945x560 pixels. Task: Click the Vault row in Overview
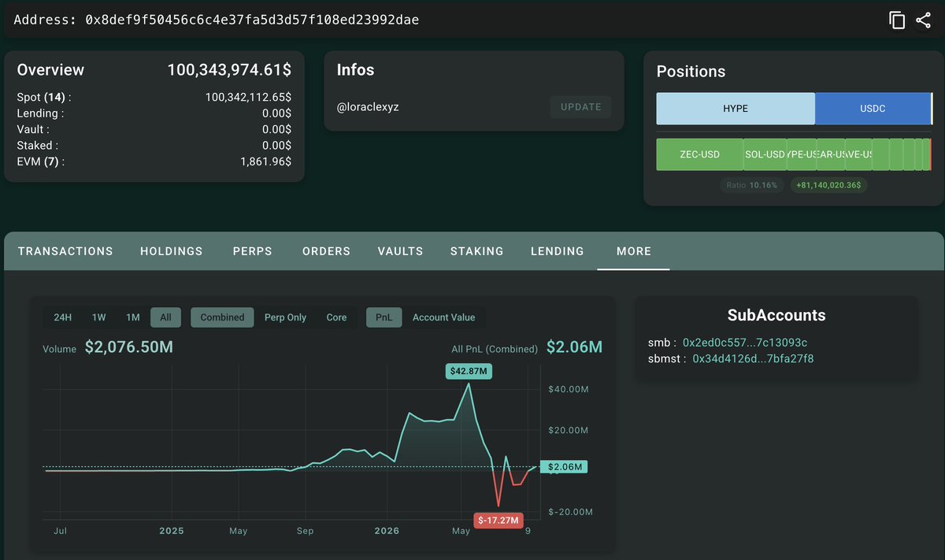(154, 129)
